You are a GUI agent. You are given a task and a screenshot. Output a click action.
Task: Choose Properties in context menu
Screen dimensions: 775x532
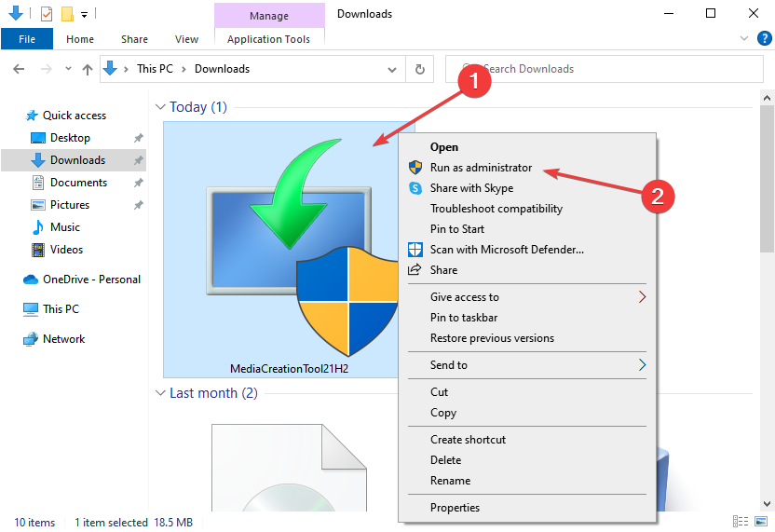455,508
